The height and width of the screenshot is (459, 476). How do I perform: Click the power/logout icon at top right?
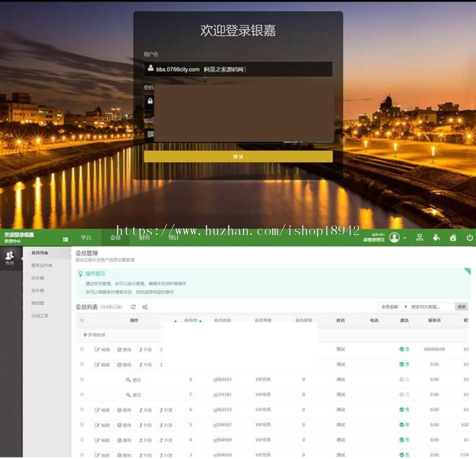coord(469,238)
